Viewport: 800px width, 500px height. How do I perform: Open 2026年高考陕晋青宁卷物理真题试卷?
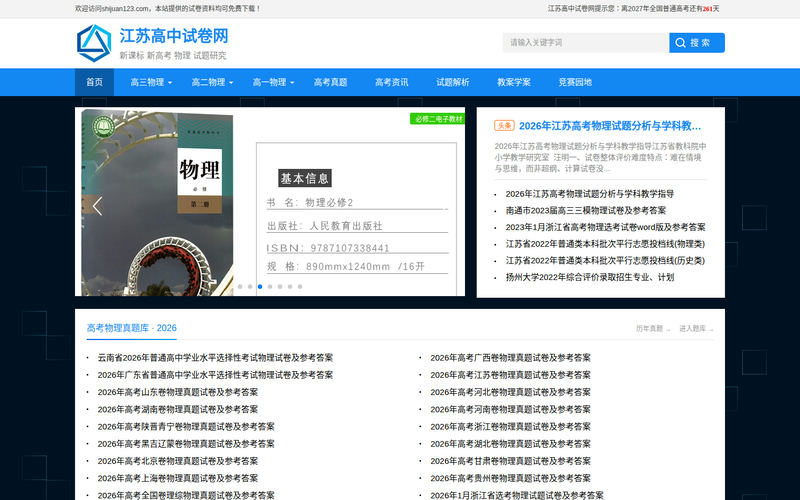point(186,427)
